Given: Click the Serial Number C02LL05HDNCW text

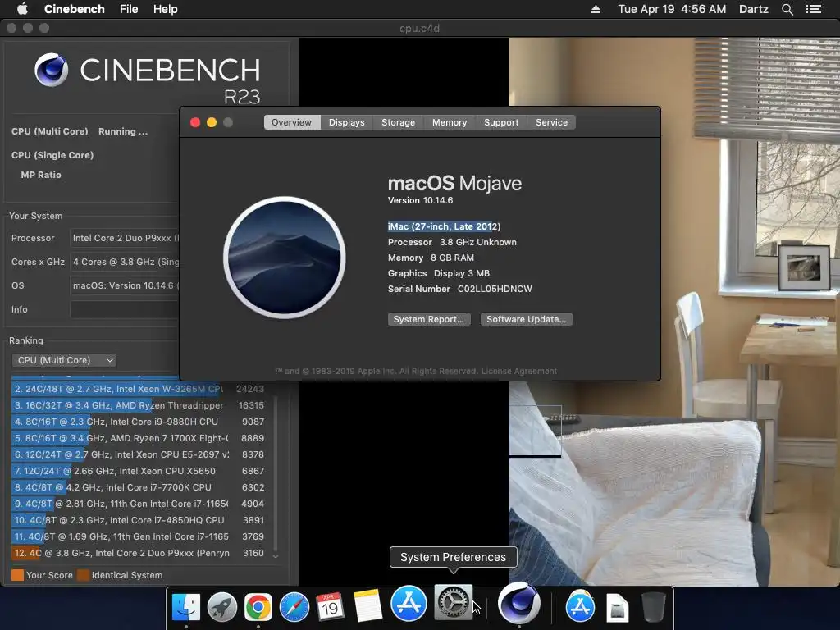Looking at the screenshot, I should point(459,289).
